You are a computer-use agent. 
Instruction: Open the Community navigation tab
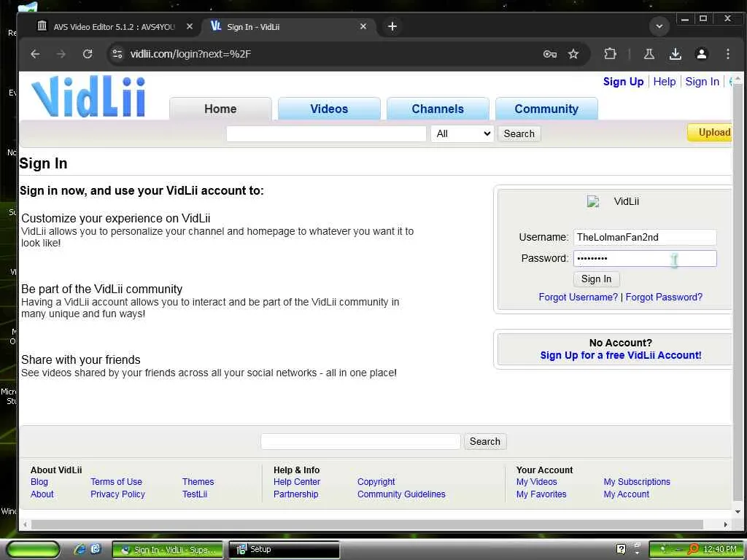(546, 109)
